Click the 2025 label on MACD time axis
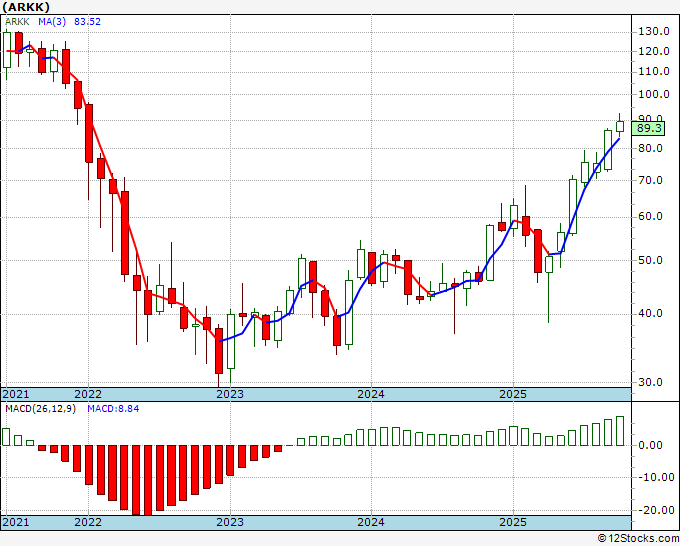Screen dimensions: 680x546 (x=513, y=522)
